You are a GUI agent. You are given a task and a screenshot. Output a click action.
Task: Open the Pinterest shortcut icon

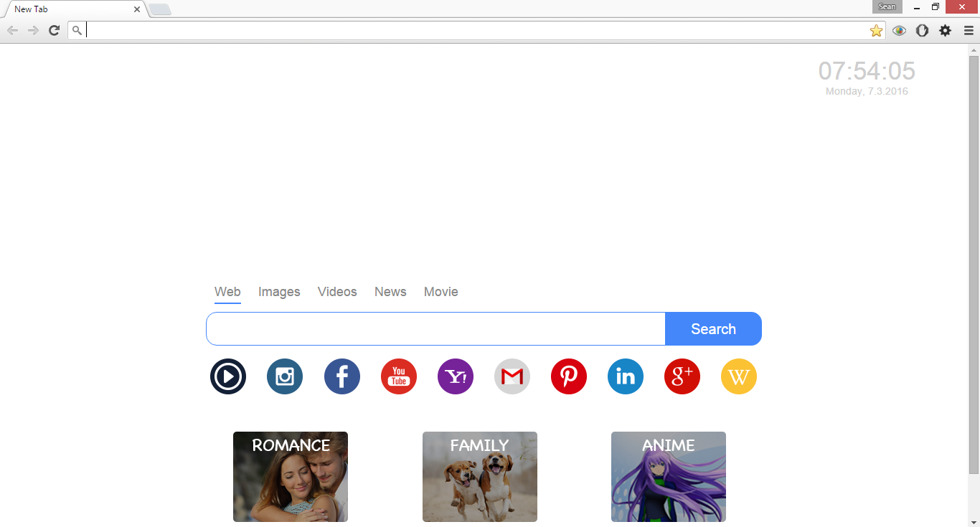pos(569,376)
